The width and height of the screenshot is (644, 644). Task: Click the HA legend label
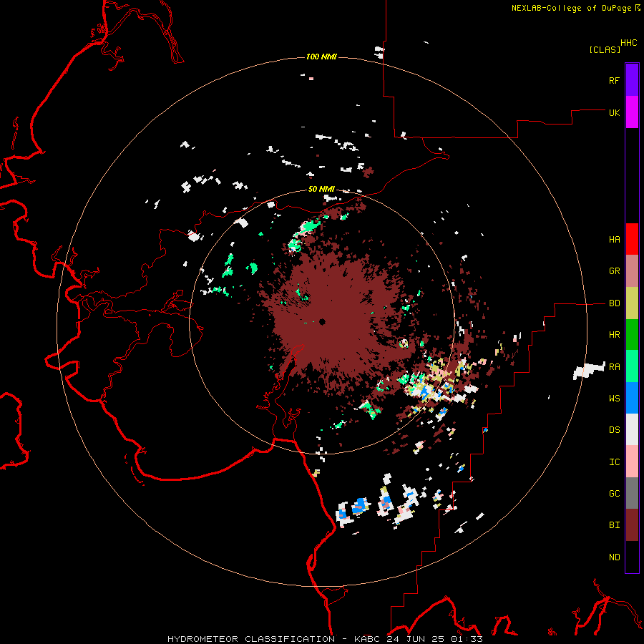pyautogui.click(x=614, y=240)
